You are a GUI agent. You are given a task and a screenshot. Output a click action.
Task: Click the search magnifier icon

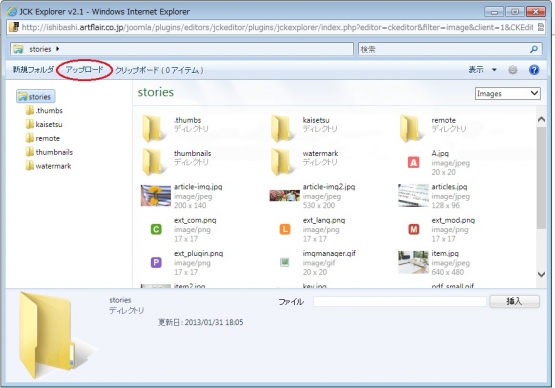(534, 49)
